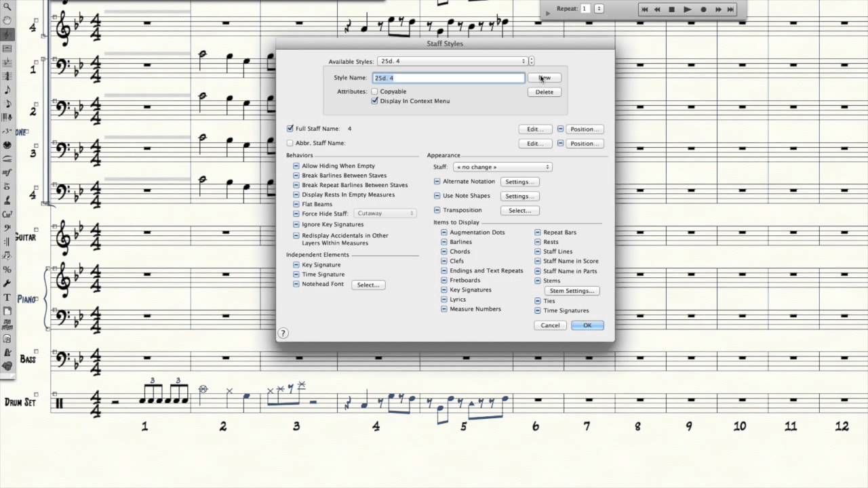Image resolution: width=868 pixels, height=488 pixels.
Task: Click the rewind playback button
Action: pos(657,9)
